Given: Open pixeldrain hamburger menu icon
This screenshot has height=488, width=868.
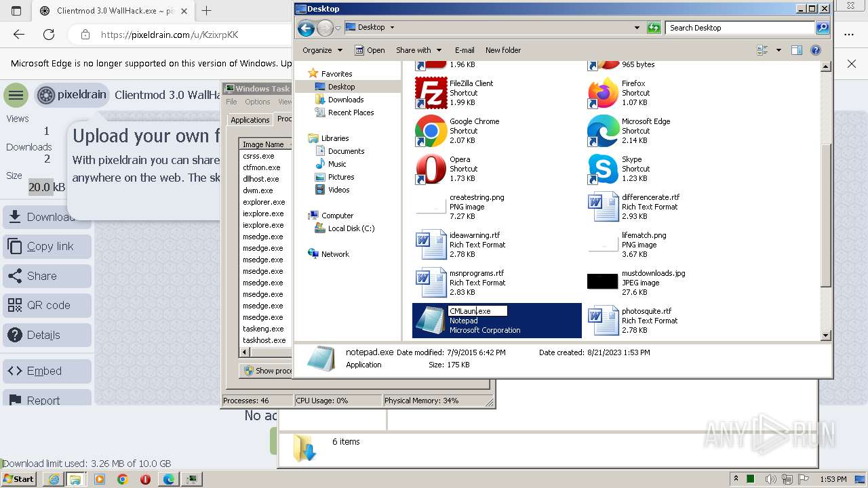Looking at the screenshot, I should (16, 95).
